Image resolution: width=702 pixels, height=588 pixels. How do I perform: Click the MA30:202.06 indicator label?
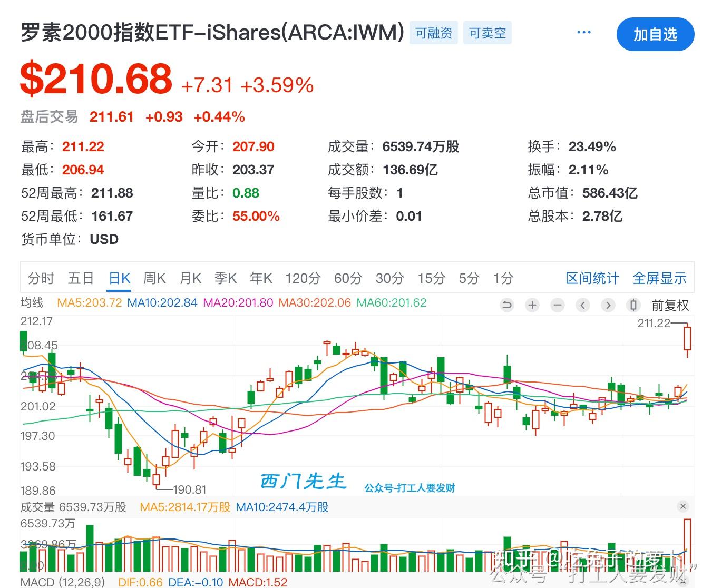coord(315,303)
